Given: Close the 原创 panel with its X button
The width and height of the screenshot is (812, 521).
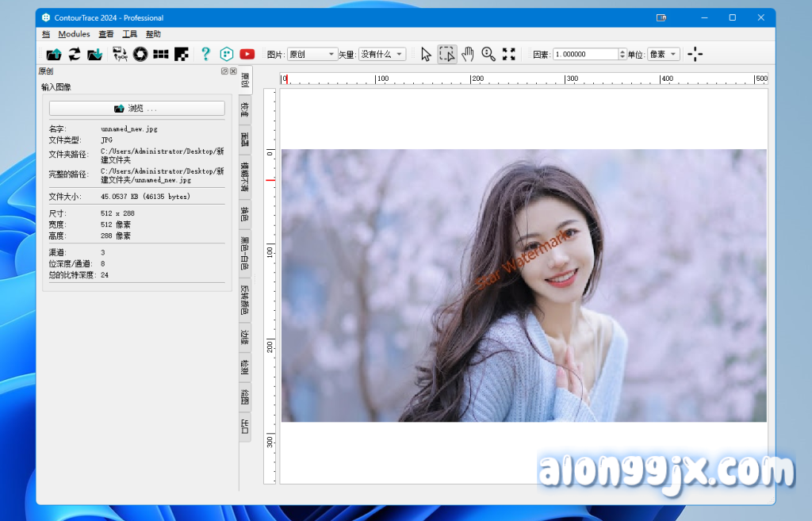Looking at the screenshot, I should pos(233,71).
